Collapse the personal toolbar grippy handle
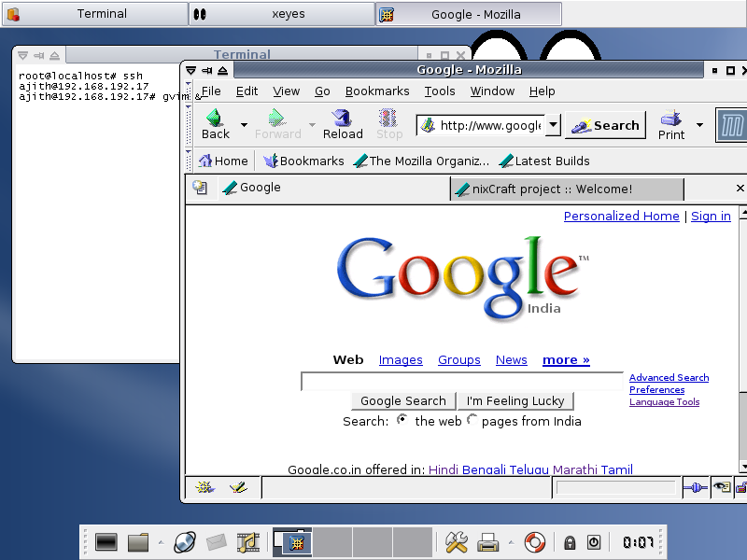Viewport: 747px width, 560px height. 189,161
